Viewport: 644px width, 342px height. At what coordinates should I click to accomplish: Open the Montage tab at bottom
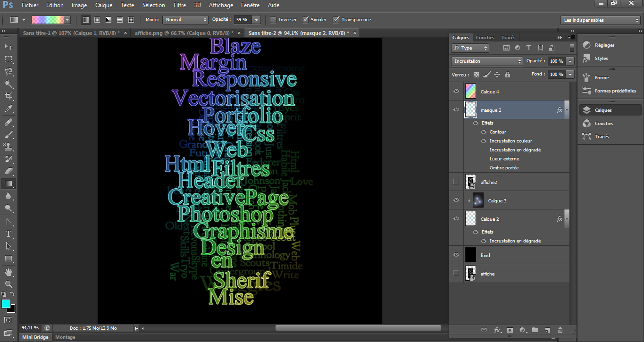point(65,337)
